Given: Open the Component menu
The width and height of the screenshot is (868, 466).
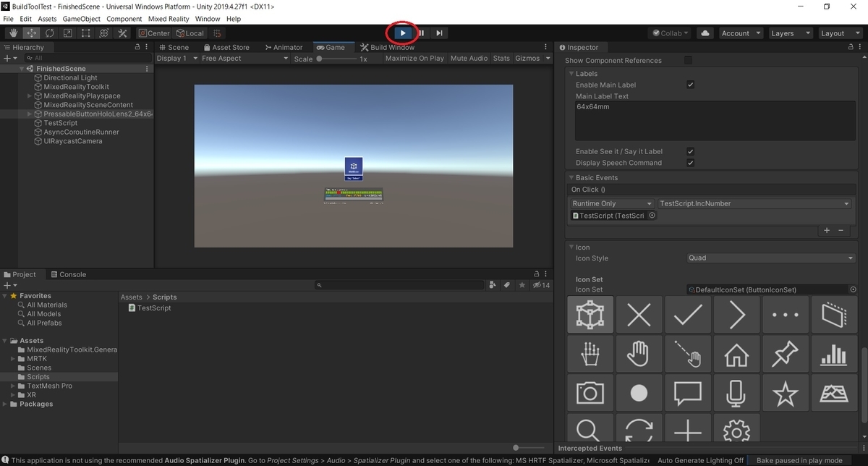Looking at the screenshot, I should 124,19.
